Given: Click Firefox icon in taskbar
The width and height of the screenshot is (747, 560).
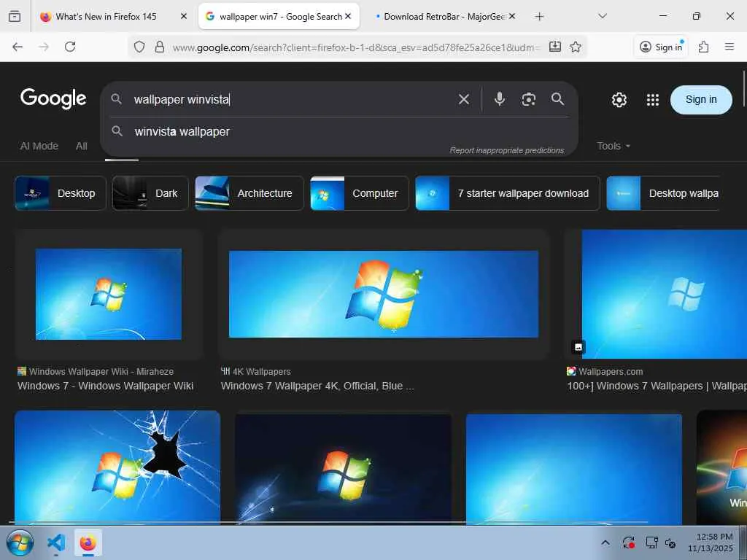Looking at the screenshot, I should click(x=88, y=542).
